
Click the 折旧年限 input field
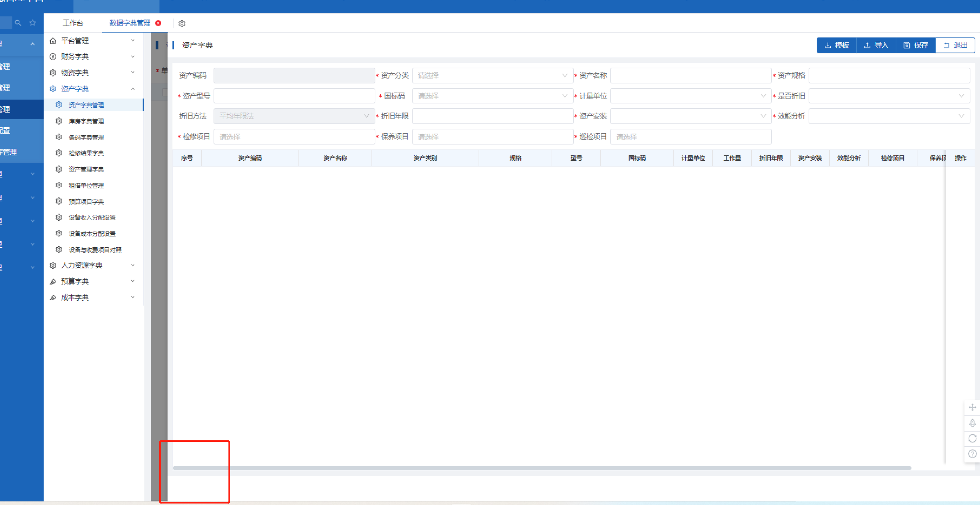coord(493,116)
